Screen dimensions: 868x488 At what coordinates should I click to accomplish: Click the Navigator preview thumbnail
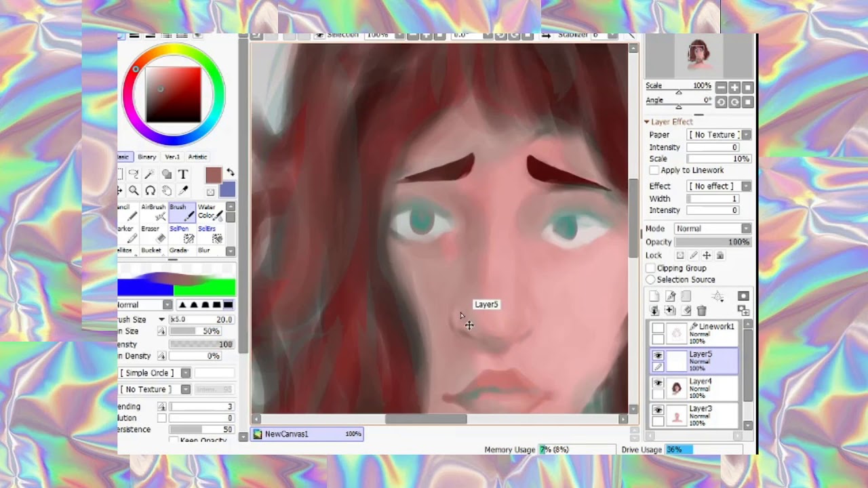(699, 56)
